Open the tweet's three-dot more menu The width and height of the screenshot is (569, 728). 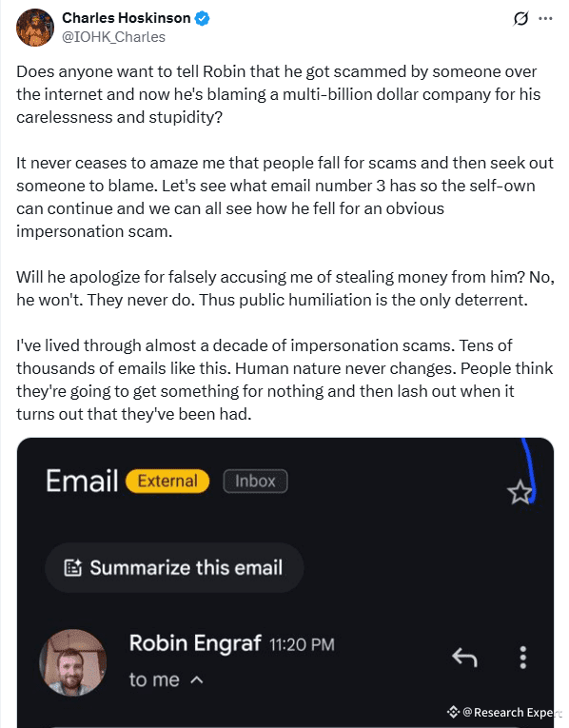545,19
